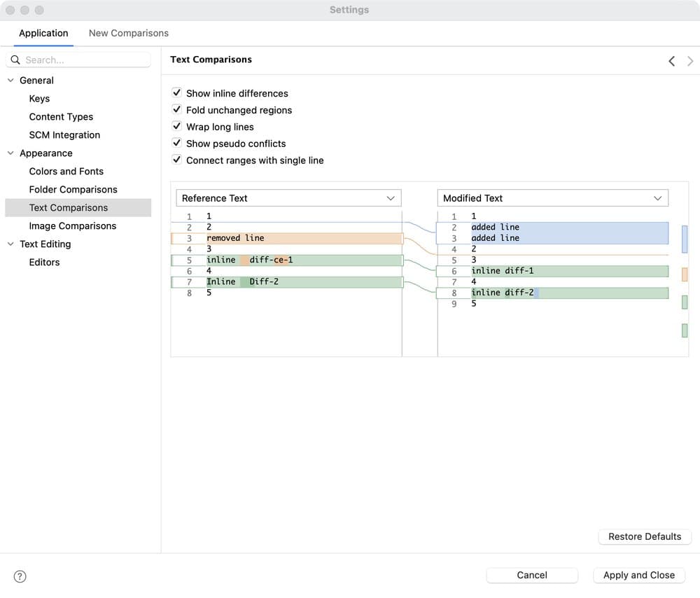Screen dimensions: 700x598
Task: Click 'Inline Diff-2' line in reference preview
Action: tap(287, 281)
